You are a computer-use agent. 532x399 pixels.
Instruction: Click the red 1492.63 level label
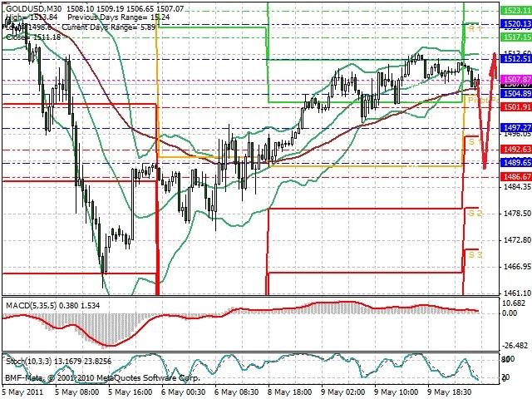pyautogui.click(x=516, y=150)
